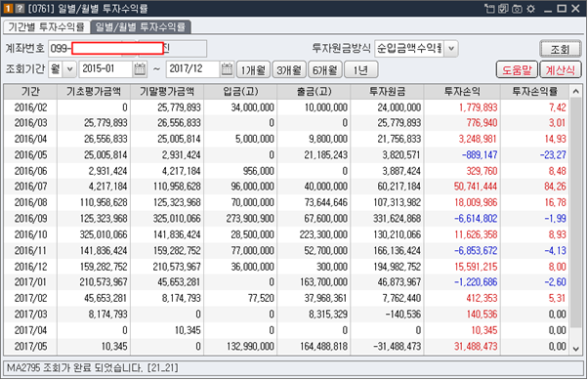This screenshot has height=380, width=588.
Task: Click the camera capture icon in title bar
Action: click(517, 9)
